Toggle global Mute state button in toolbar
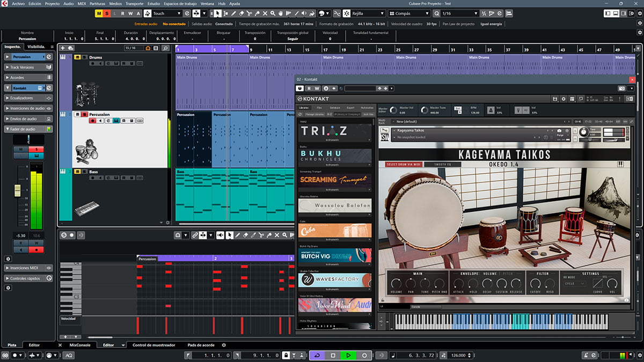 pyautogui.click(x=99, y=13)
